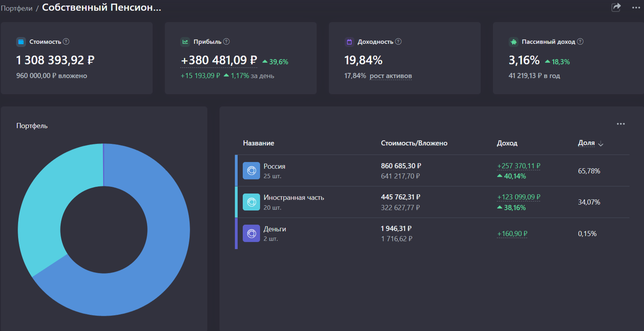Click the 20 шт. count under Иностранная часть
The width and height of the screenshot is (644, 331).
point(272,207)
